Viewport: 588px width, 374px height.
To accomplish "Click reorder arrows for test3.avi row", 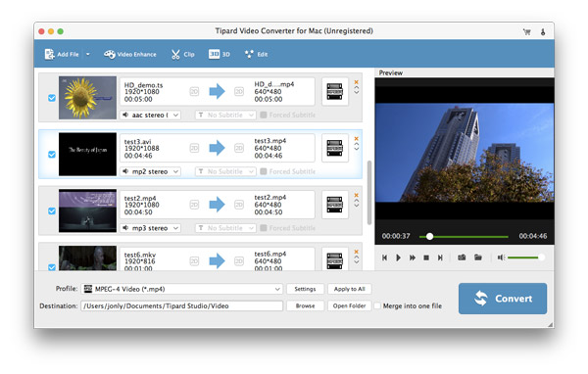I will click(x=357, y=147).
